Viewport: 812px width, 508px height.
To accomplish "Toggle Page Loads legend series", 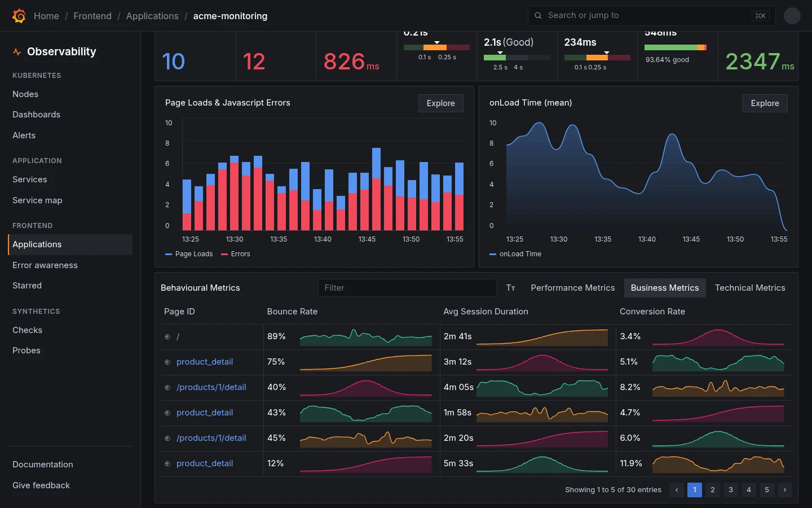I will tap(189, 254).
